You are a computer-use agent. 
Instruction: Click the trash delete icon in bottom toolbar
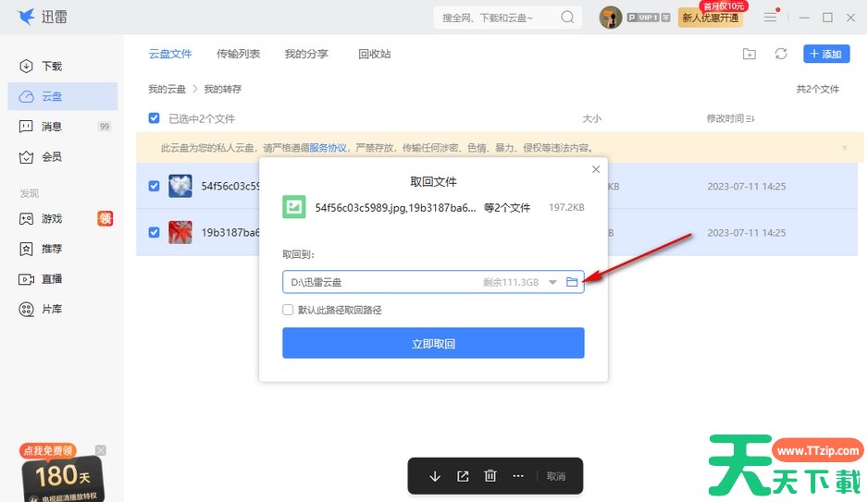point(490,476)
